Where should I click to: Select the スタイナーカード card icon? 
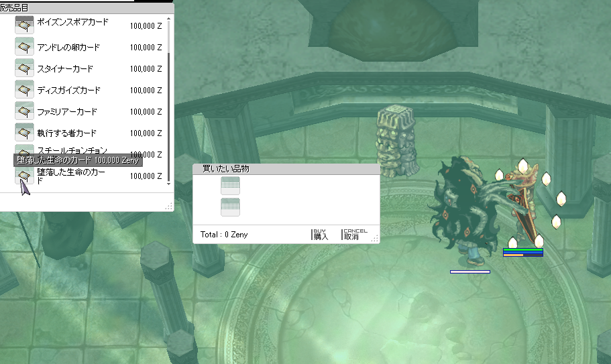[24, 68]
